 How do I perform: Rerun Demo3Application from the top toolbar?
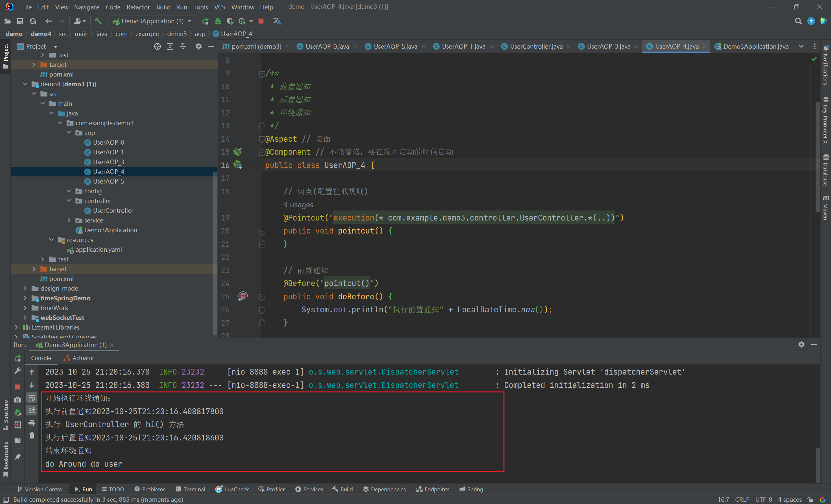205,21
